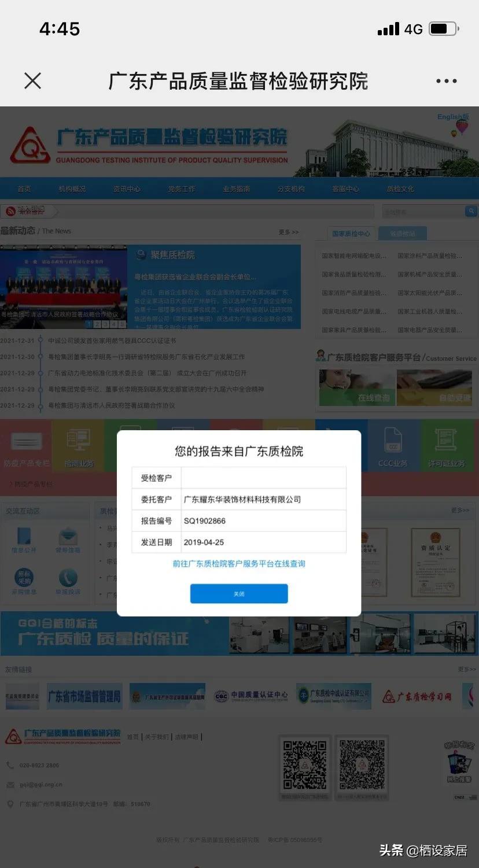Open 客服中心 navigation menu item

coord(345,189)
